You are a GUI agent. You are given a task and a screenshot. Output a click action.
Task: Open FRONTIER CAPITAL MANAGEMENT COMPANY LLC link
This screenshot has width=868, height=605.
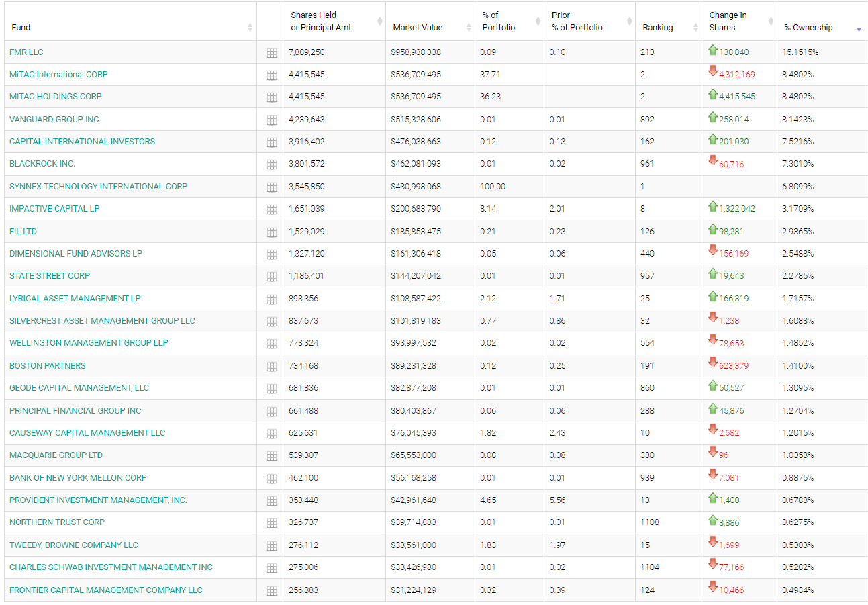(x=106, y=590)
